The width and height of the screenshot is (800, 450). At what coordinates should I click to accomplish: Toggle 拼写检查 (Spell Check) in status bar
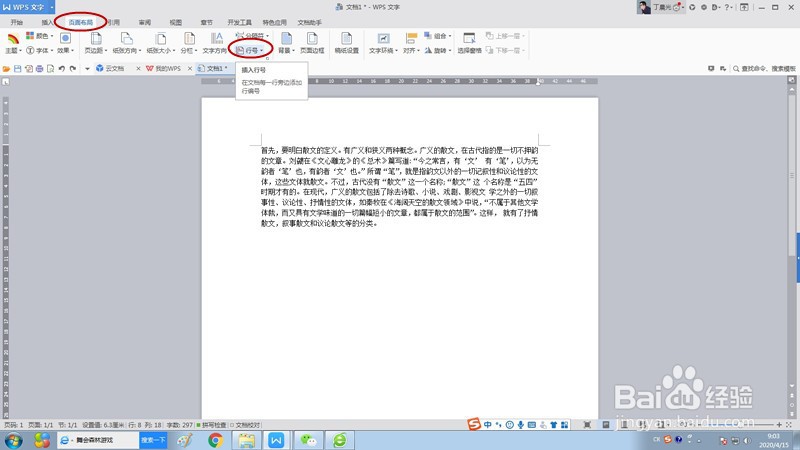[x=211, y=425]
